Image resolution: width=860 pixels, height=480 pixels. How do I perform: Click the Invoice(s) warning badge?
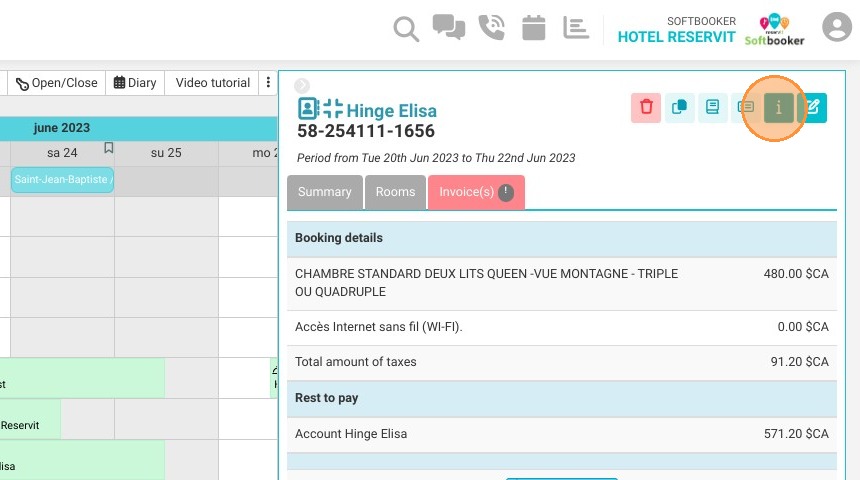point(506,193)
